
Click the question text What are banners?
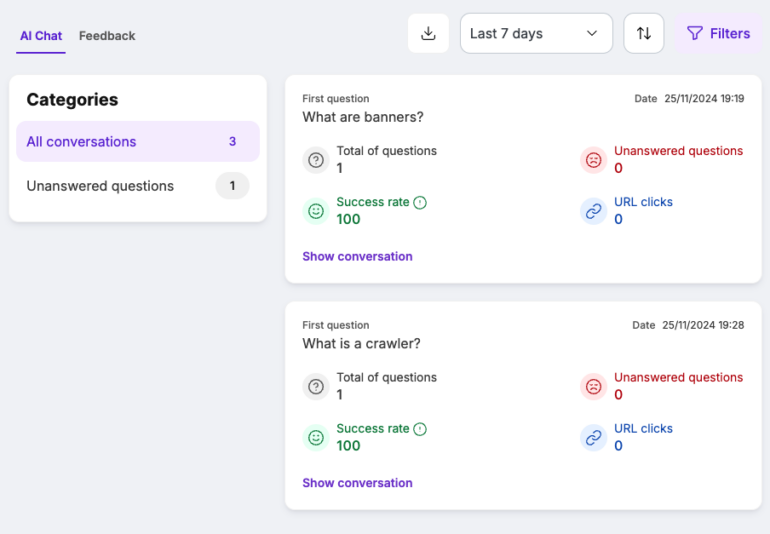tap(362, 117)
